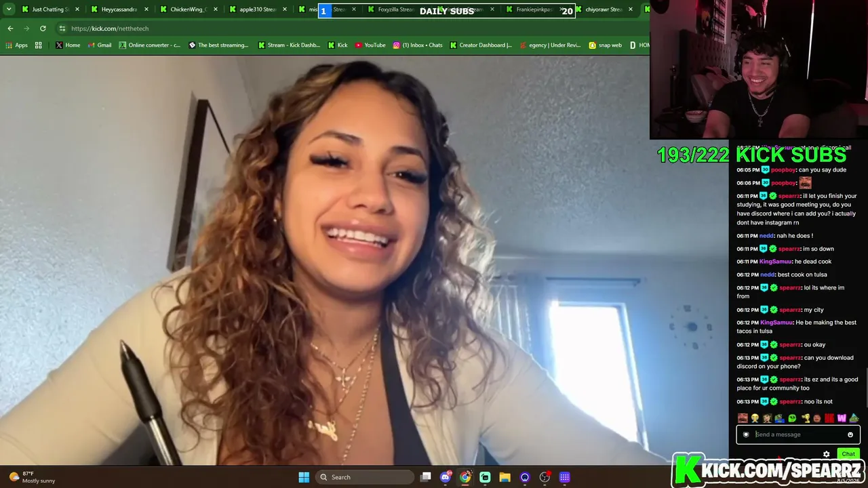Open the Instagram Inbox Chats bookmark
The image size is (868, 488).
[x=418, y=45]
